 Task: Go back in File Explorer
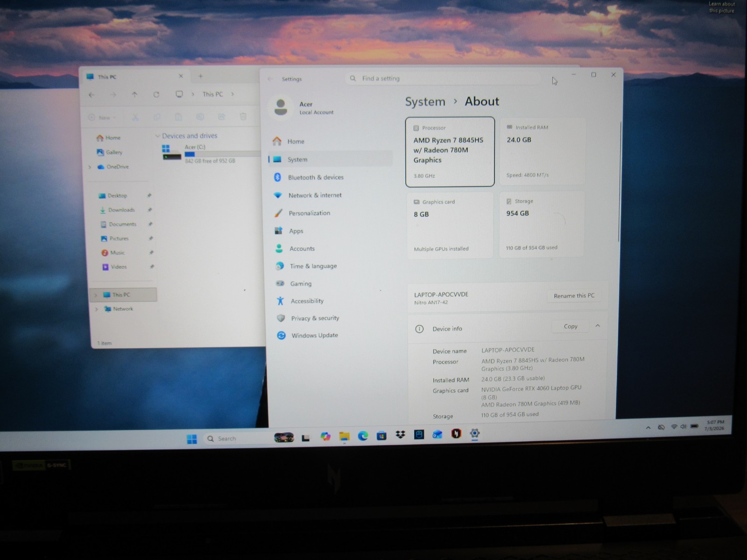tap(92, 95)
